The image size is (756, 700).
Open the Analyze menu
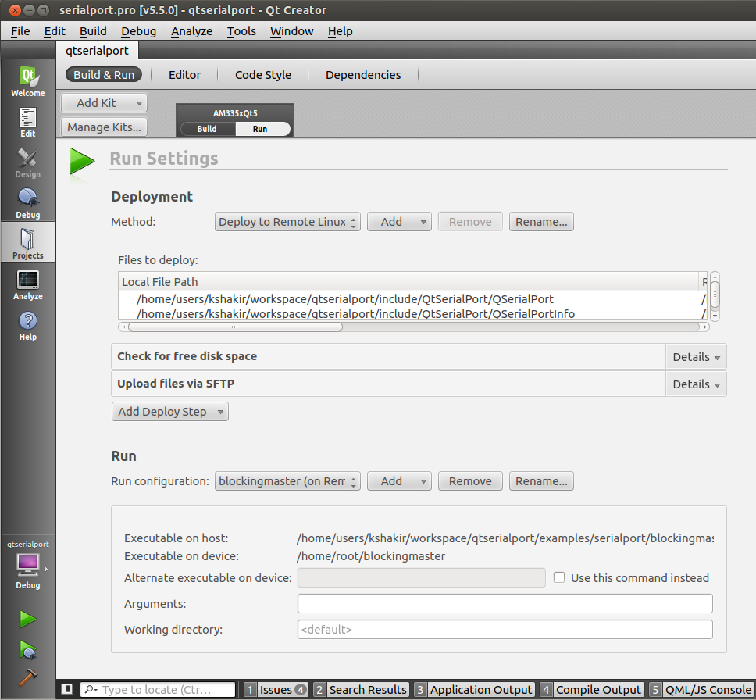click(191, 31)
